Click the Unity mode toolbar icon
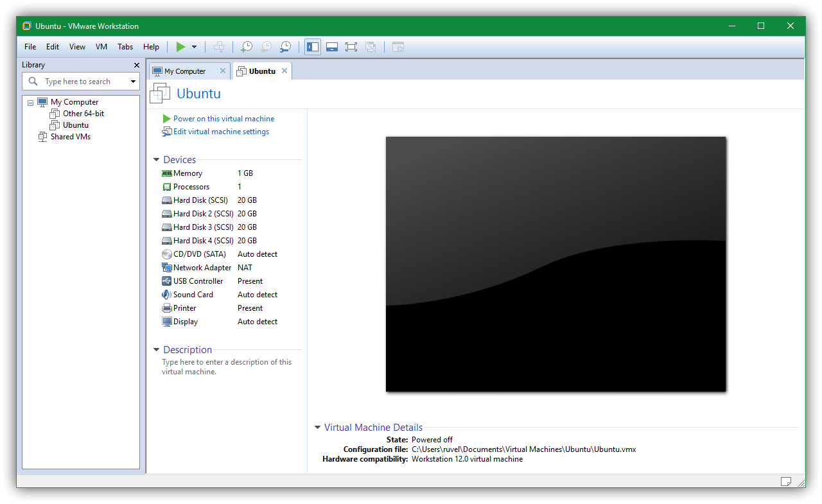The height and width of the screenshot is (504, 822). pyautogui.click(x=370, y=47)
